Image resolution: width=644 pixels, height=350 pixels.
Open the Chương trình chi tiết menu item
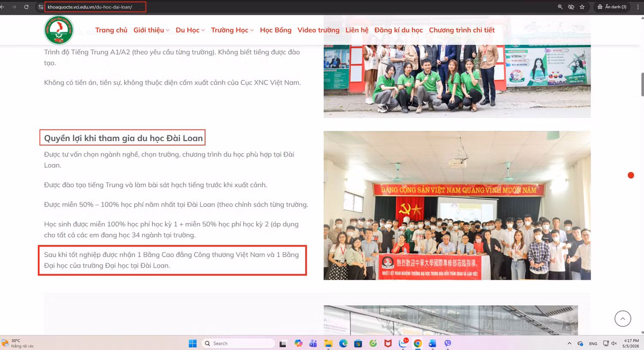point(462,30)
